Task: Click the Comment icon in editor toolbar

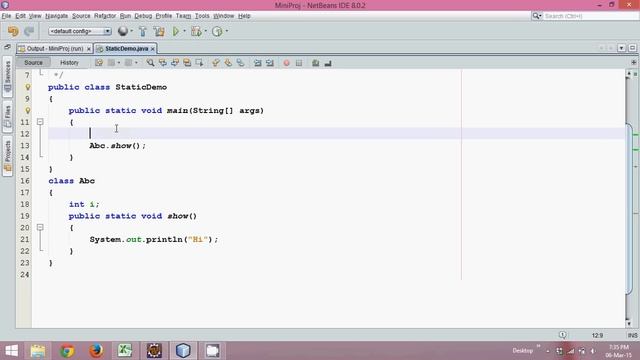Action: point(316,63)
